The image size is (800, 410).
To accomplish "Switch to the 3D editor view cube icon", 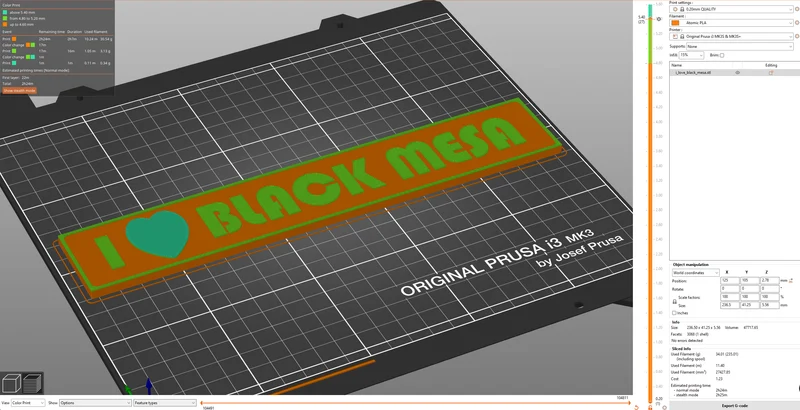I will [11, 382].
